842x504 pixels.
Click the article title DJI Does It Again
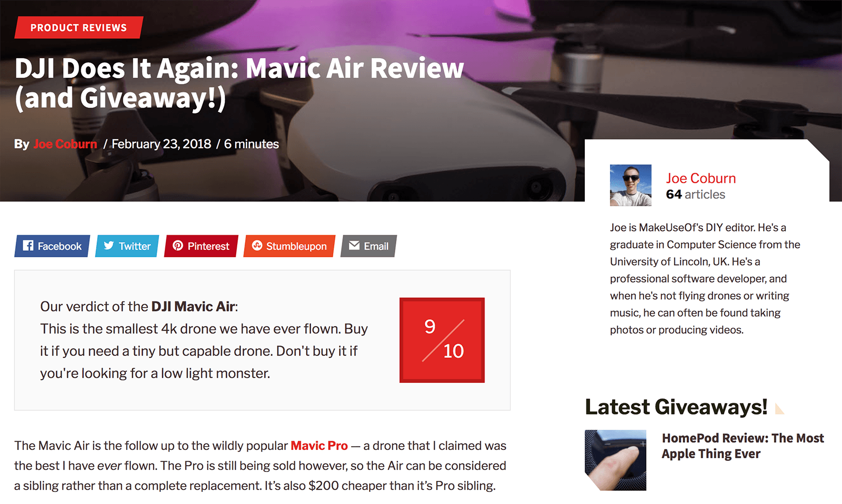pyautogui.click(x=239, y=83)
